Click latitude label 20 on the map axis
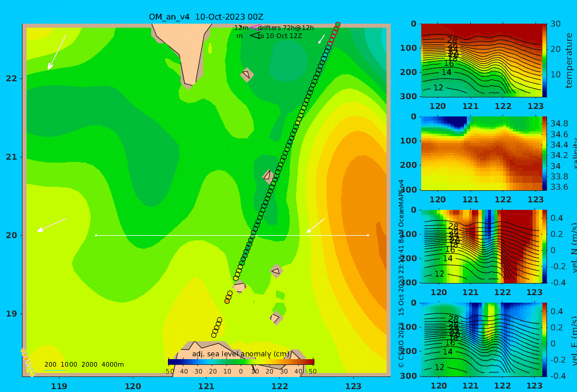The image size is (577, 392). click(12, 235)
